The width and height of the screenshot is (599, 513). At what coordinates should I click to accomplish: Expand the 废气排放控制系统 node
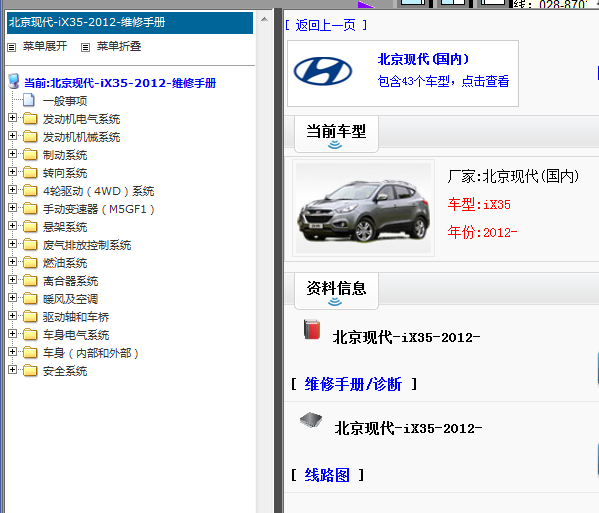tap(12, 243)
